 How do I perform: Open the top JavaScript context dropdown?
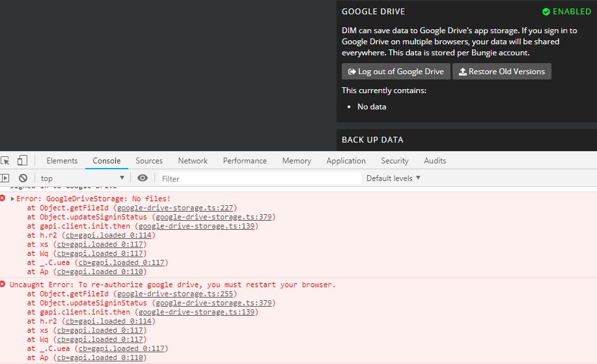(82, 178)
